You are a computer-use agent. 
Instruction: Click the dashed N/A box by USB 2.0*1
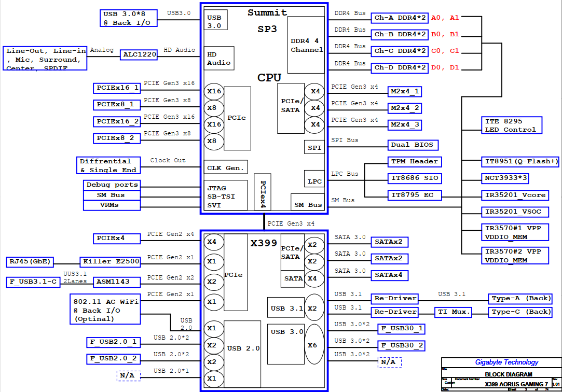(128, 376)
